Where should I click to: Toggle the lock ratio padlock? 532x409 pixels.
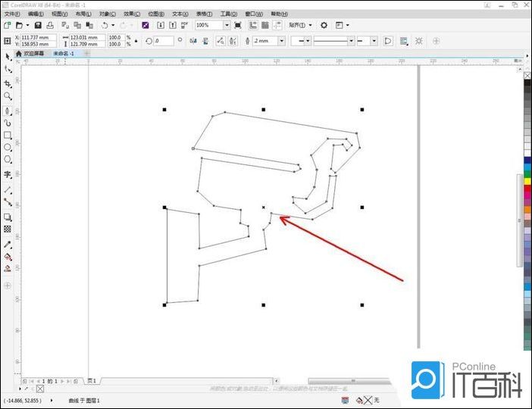(136, 41)
